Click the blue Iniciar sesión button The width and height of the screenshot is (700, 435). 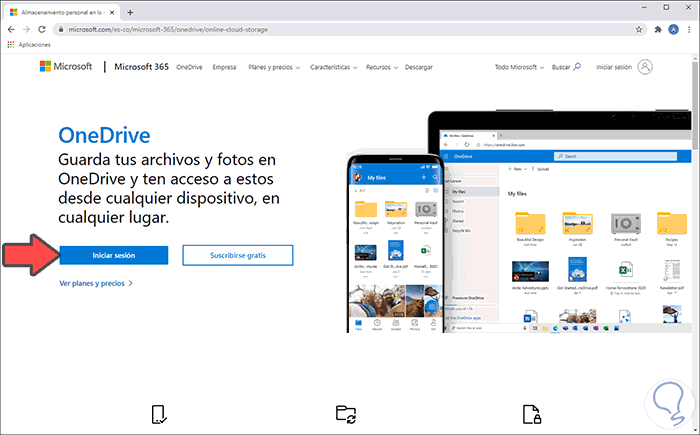click(x=114, y=255)
